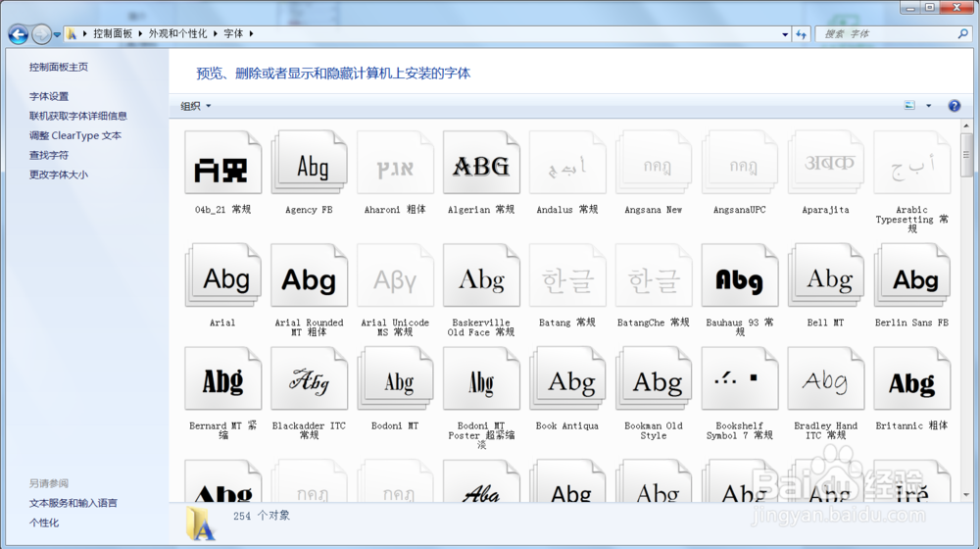Select the Bradley Hand ITC font icon
The width and height of the screenshot is (980, 549).
(x=826, y=379)
